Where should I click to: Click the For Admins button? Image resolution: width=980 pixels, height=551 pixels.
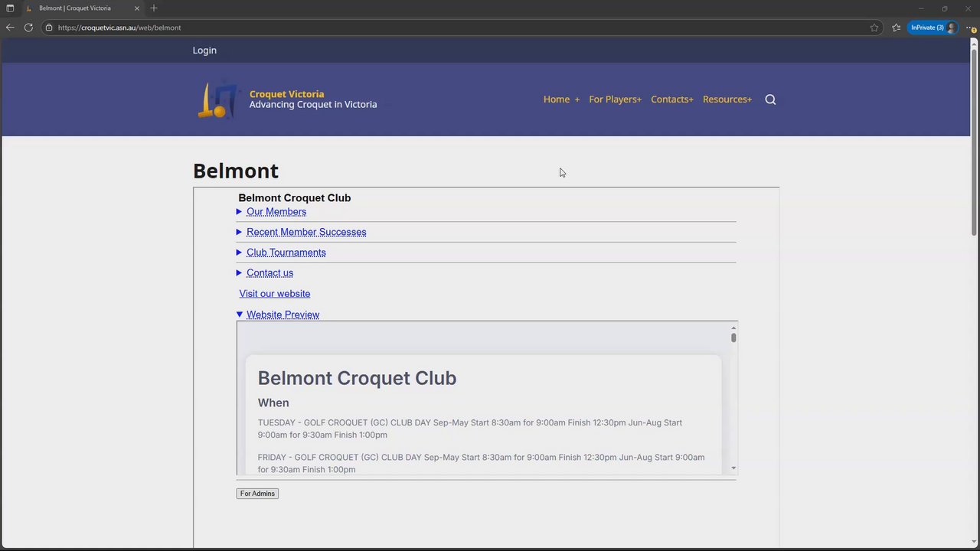click(257, 494)
